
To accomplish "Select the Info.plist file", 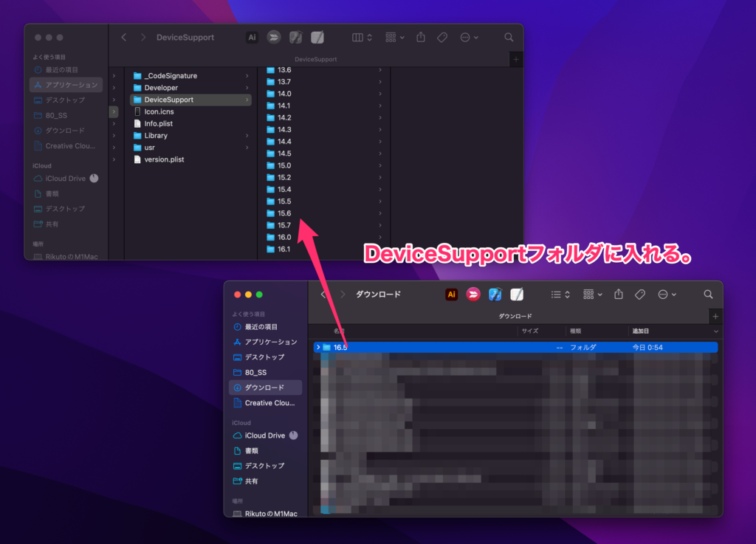I will pyautogui.click(x=190, y=123).
